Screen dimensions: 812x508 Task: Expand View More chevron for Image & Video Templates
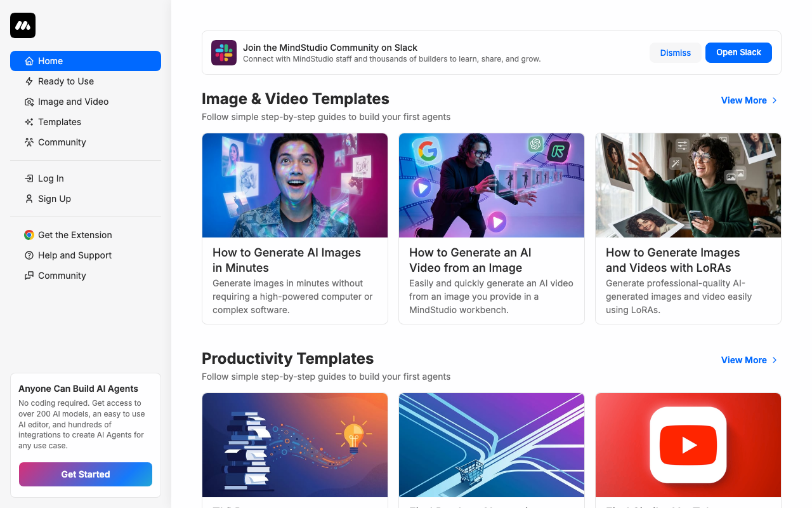pos(775,100)
